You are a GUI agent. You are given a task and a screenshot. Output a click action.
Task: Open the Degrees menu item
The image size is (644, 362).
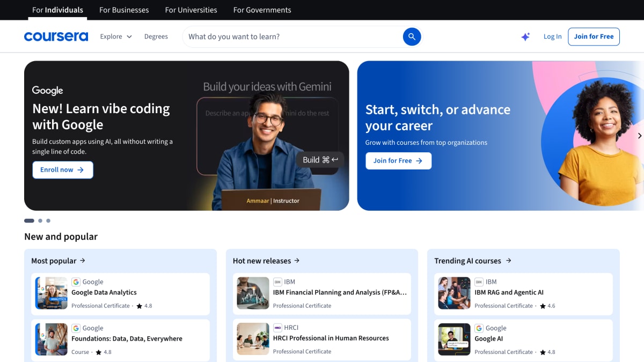tap(156, 36)
